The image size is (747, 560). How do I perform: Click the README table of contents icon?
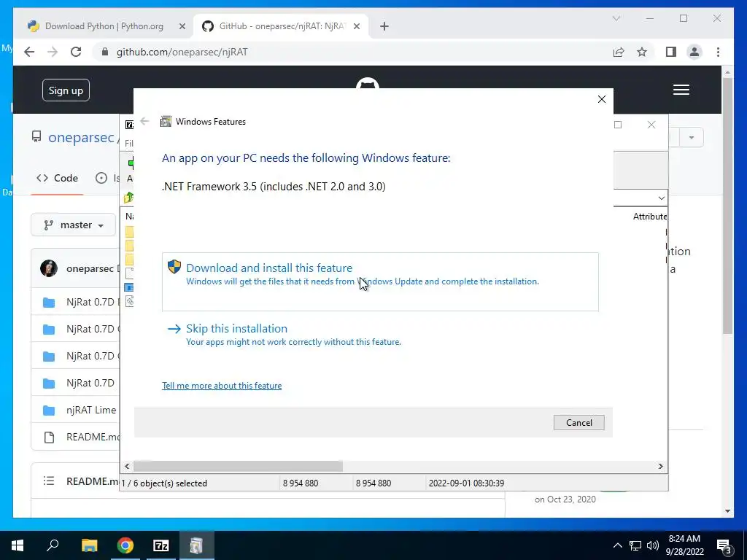click(49, 481)
